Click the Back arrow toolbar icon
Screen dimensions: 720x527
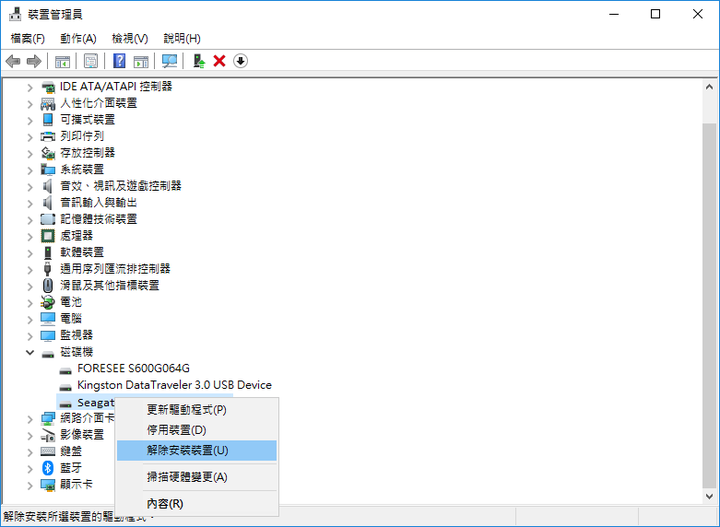point(13,61)
